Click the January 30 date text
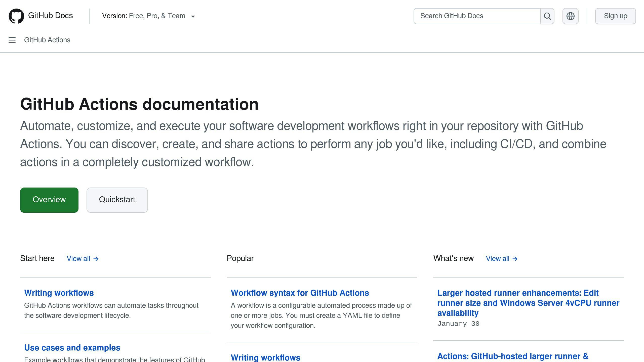 pos(458,324)
